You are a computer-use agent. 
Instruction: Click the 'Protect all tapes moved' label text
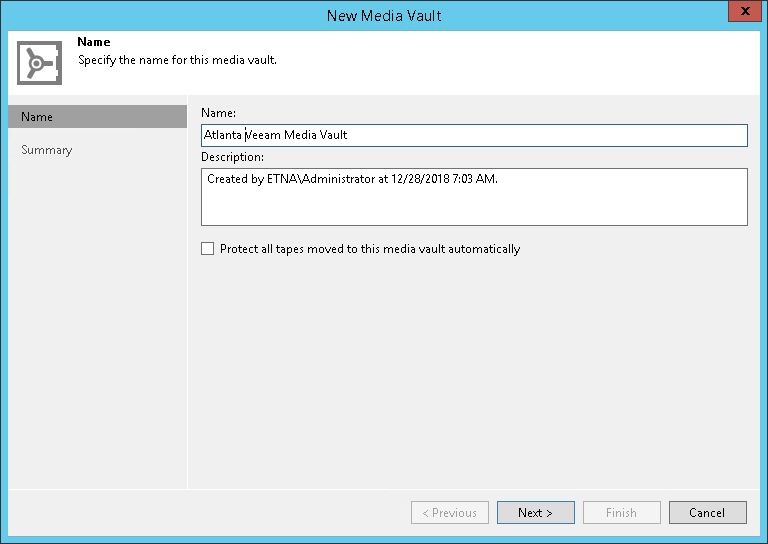click(370, 249)
